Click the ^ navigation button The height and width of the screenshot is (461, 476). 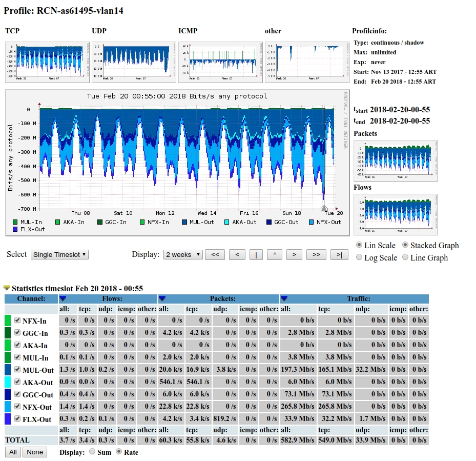pos(275,254)
